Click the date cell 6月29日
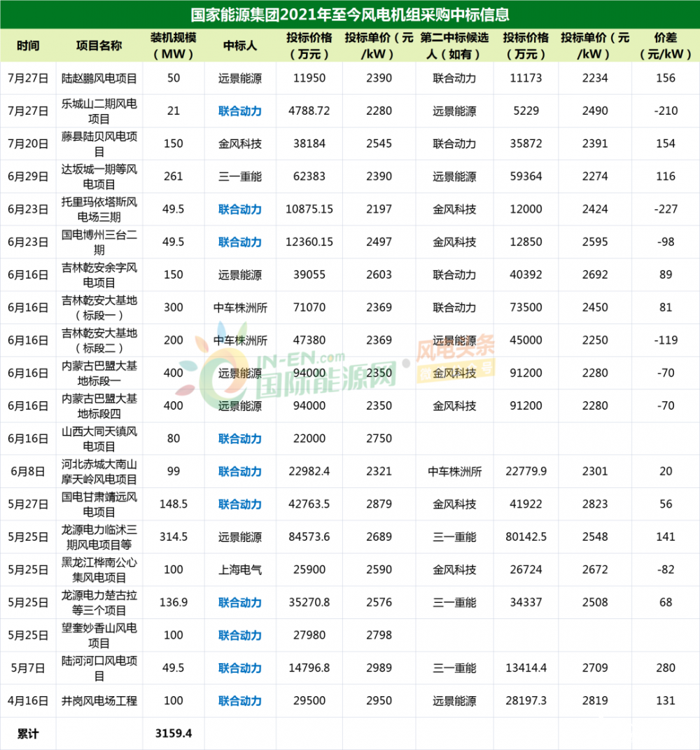The height and width of the screenshot is (750, 700). [x=28, y=176]
